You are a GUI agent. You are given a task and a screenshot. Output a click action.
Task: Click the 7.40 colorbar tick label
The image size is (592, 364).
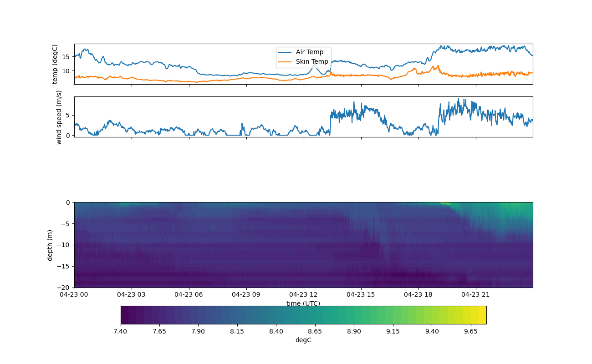120,331
